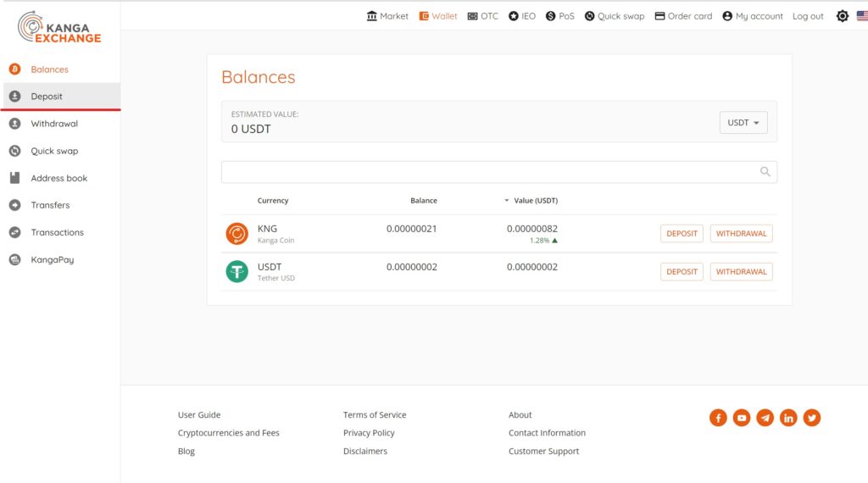Toggle the theme with the sun icon
Viewport: 868px width, 483px height.
click(x=842, y=16)
